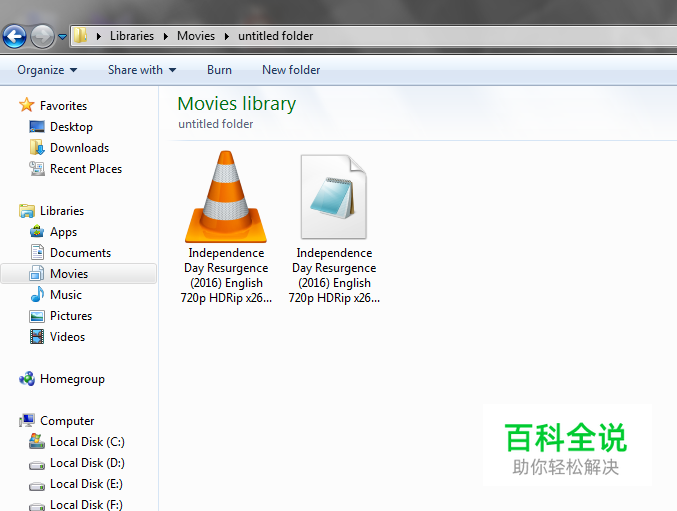The height and width of the screenshot is (511, 677).
Task: Click the Music note icon
Action: [37, 294]
